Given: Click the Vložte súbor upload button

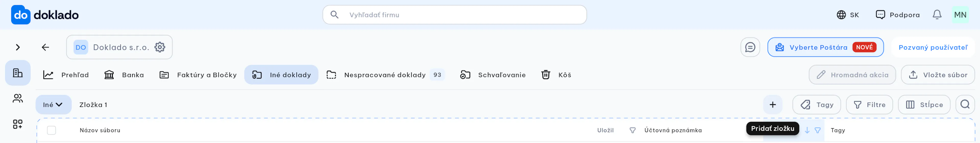Looking at the screenshot, I should [938, 75].
